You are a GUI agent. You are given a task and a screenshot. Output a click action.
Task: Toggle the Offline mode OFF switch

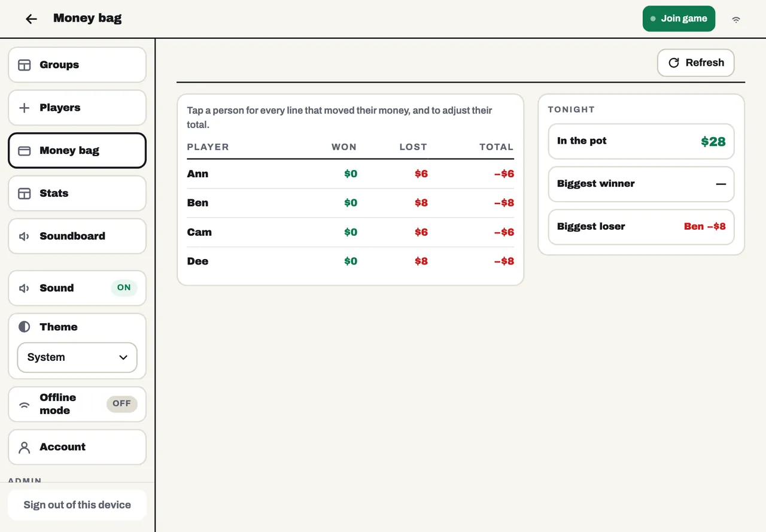coord(121,404)
